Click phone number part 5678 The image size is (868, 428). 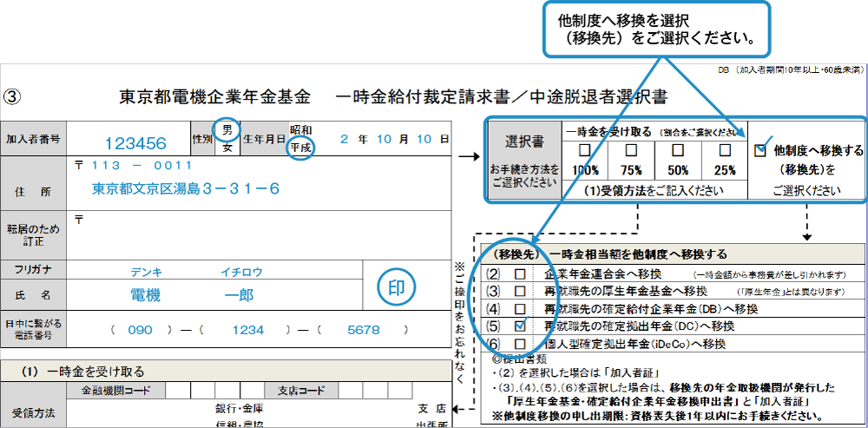(364, 330)
